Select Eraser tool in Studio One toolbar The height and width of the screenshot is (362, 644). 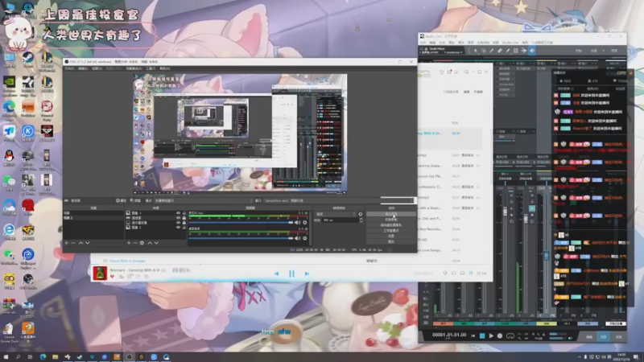[x=499, y=51]
